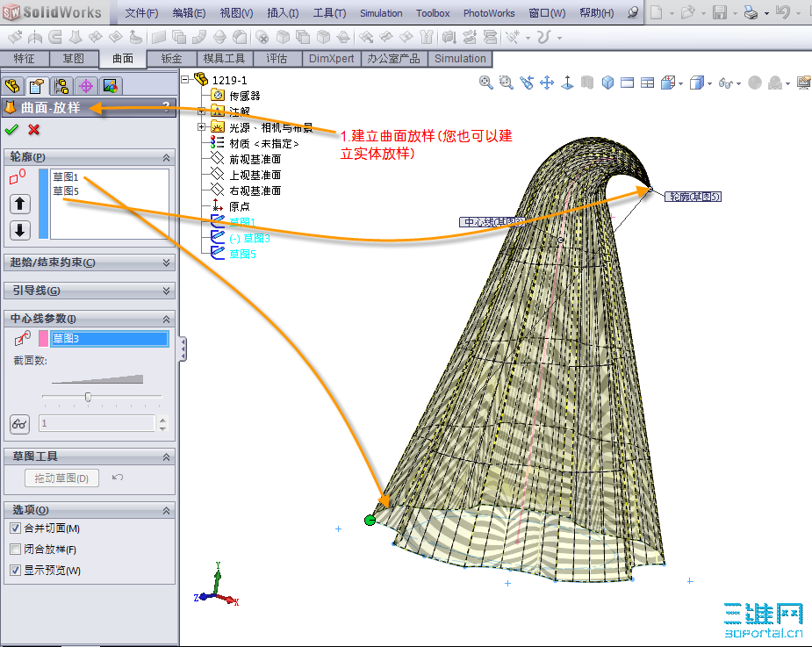Viewport: 812px width, 647px height.
Task: Toggle the 合并切面 checkbox
Action: (x=16, y=528)
